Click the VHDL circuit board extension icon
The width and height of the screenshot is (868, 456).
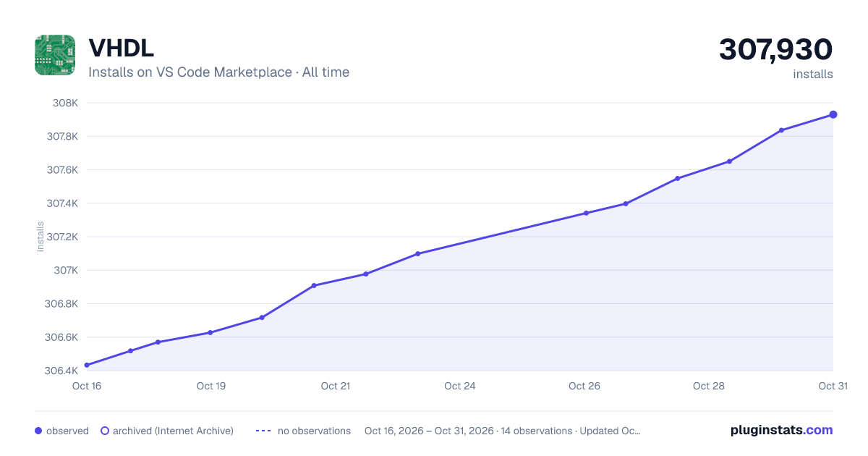click(x=55, y=55)
